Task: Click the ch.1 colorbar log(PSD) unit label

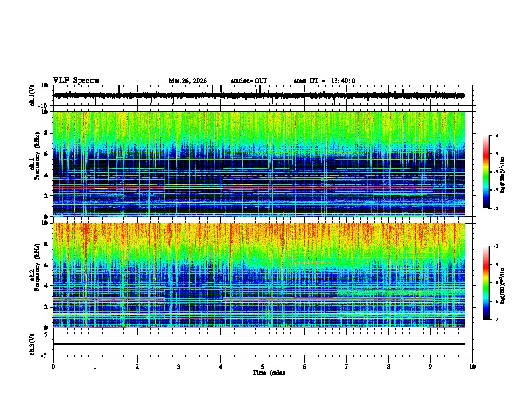Action: pos(503,175)
